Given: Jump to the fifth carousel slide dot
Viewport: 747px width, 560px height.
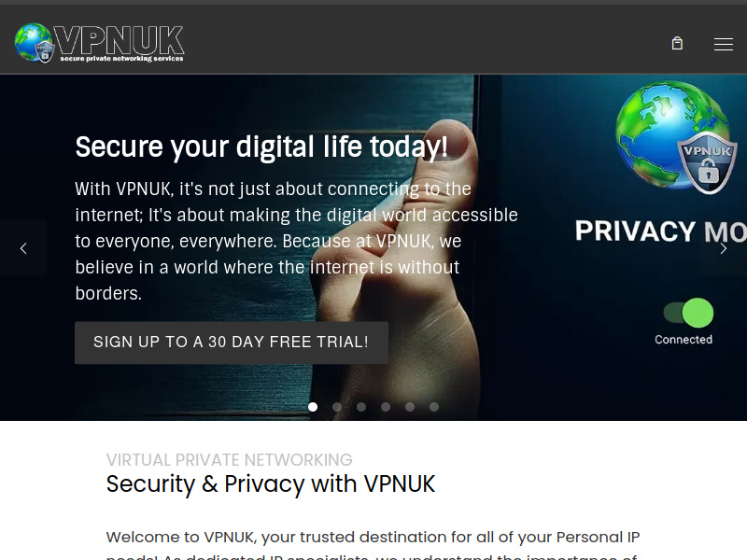Looking at the screenshot, I should click(x=410, y=407).
